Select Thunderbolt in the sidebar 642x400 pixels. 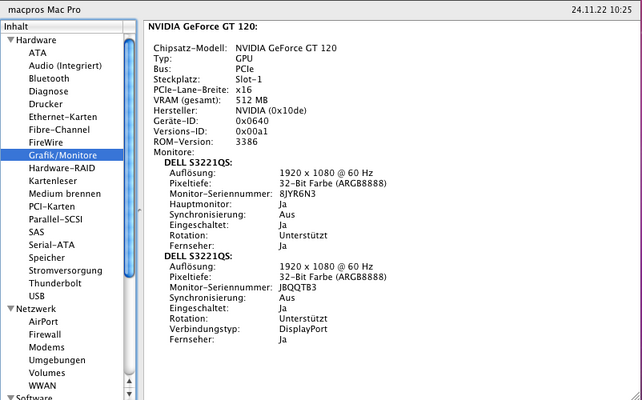coord(55,283)
